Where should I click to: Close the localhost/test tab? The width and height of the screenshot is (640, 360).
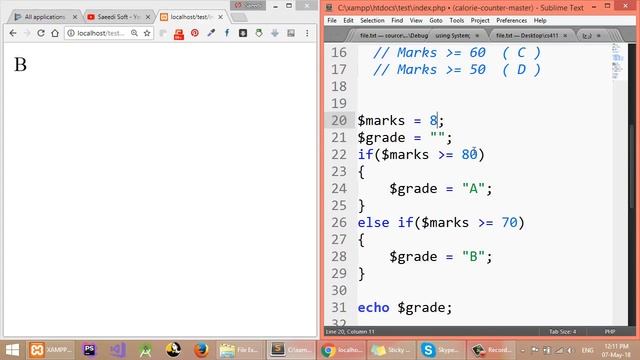pyautogui.click(x=220, y=17)
